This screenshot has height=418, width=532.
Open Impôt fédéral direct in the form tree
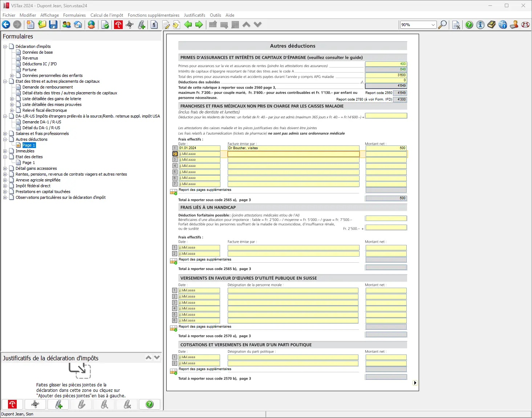coord(33,186)
